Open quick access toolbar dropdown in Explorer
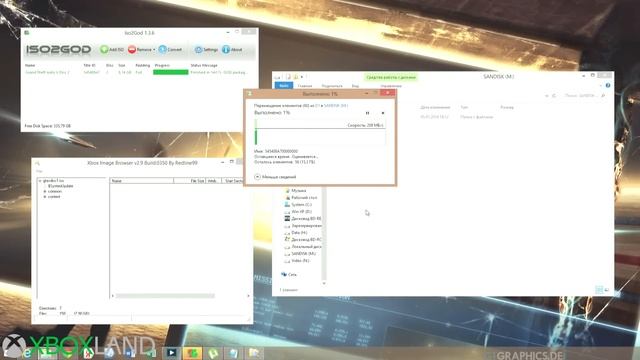Viewport: 640px width, 360px height. 302,77
